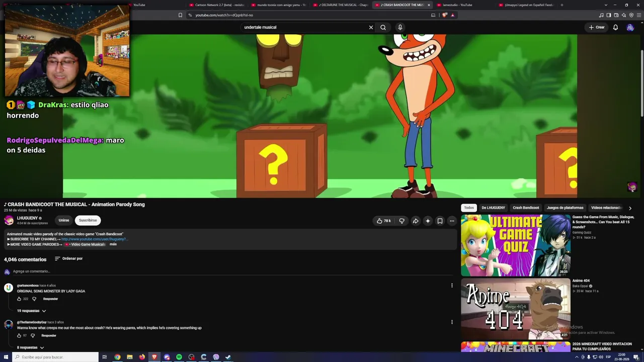Open the browser tab search dropdown
This screenshot has height=362, width=644.
pyautogui.click(x=606, y=5)
